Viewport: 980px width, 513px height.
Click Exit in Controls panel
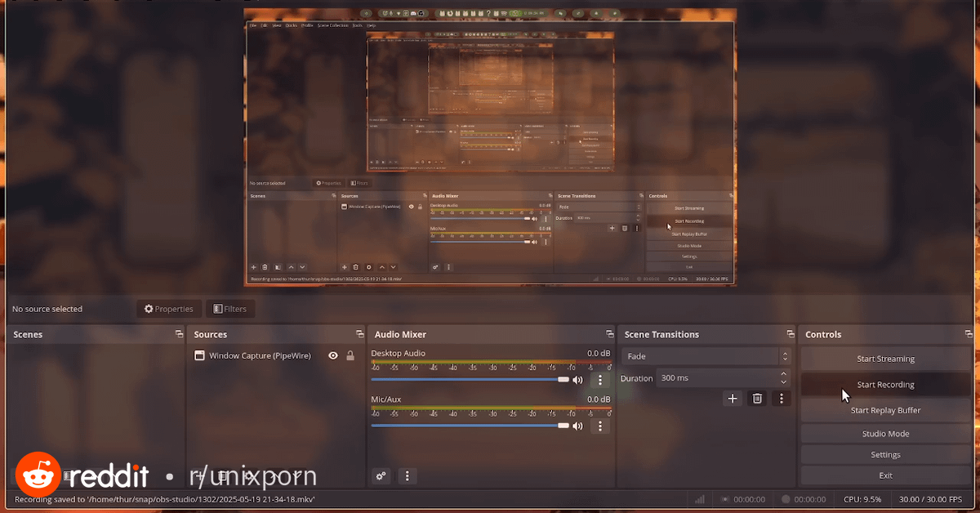point(885,475)
